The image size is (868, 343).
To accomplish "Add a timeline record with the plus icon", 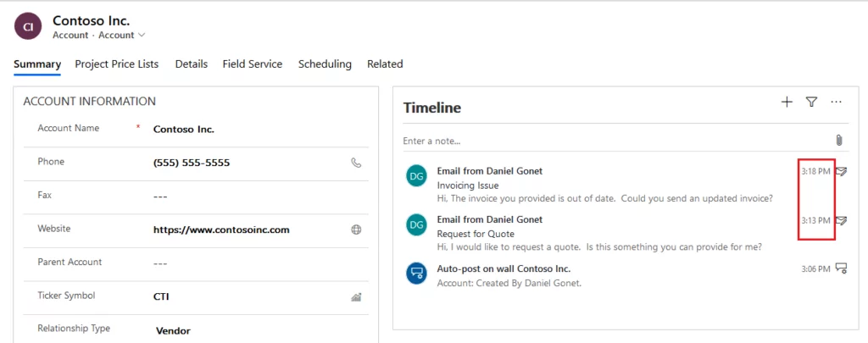I will click(x=787, y=102).
